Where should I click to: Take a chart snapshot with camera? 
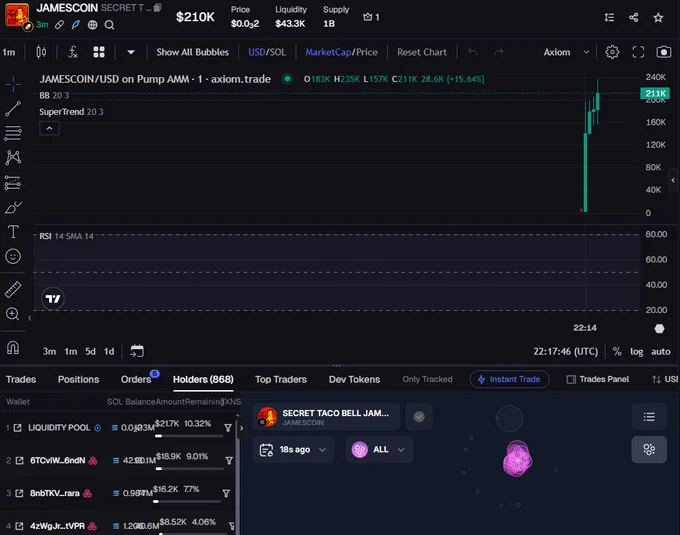tap(664, 52)
